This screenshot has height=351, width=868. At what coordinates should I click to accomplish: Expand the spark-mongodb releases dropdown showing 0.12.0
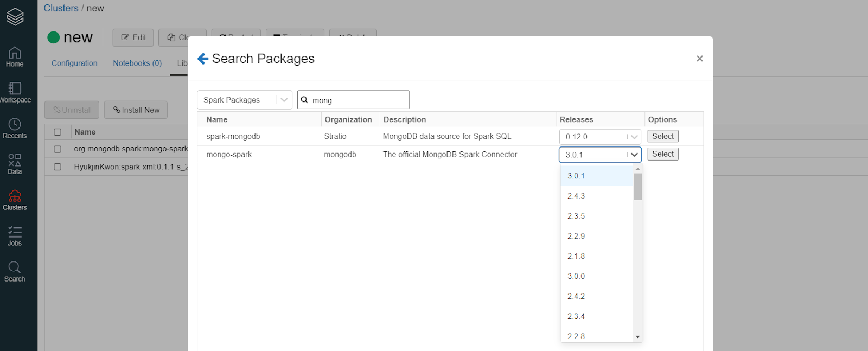point(600,137)
